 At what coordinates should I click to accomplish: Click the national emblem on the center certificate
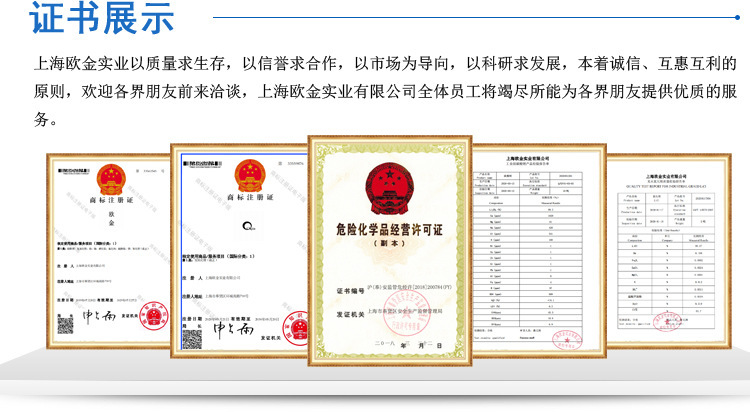[389, 189]
